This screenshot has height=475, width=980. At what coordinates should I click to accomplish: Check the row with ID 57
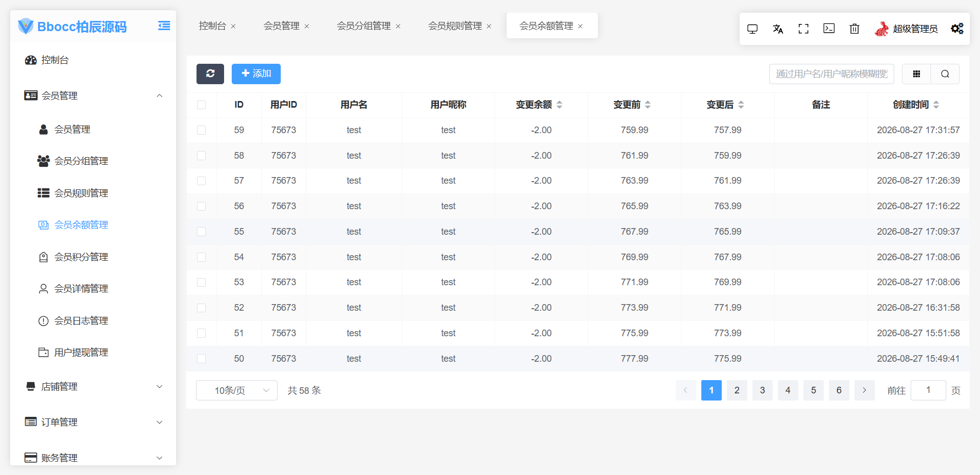click(x=202, y=181)
